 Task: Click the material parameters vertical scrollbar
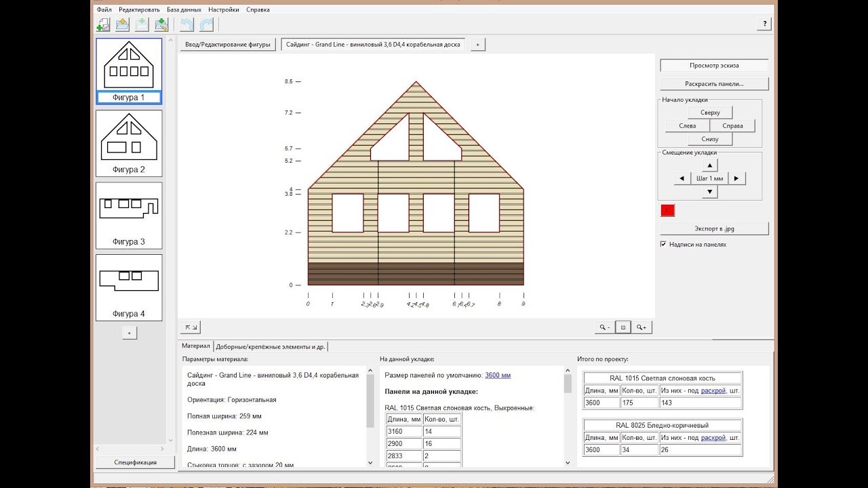pos(370,416)
